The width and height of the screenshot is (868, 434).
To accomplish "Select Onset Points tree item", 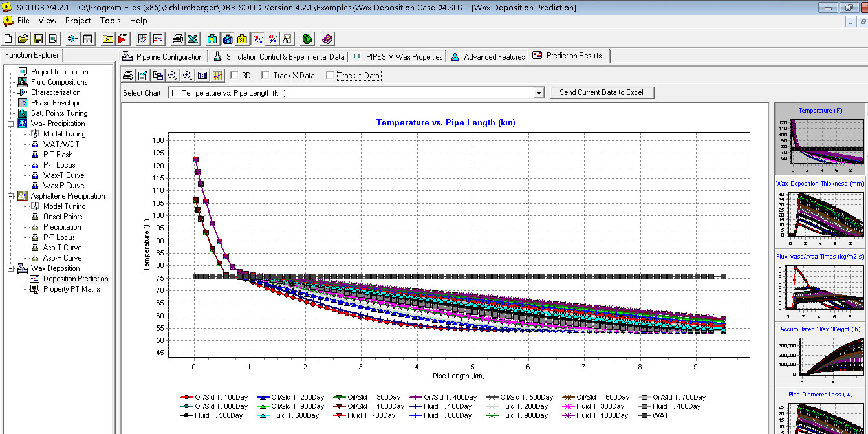I will (x=63, y=217).
